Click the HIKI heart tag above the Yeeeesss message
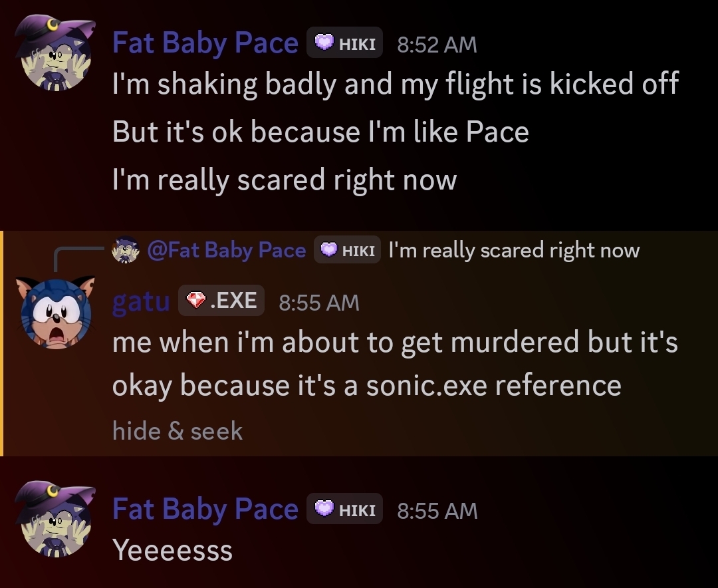 tap(344, 510)
